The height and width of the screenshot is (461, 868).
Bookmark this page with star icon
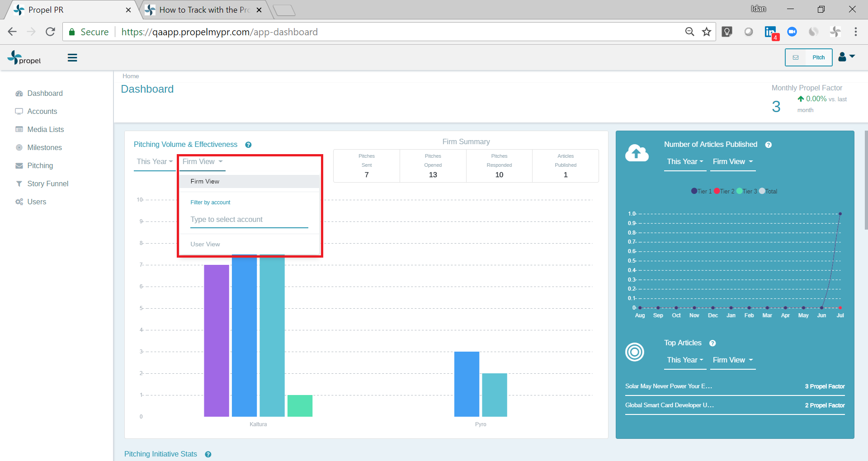point(707,32)
